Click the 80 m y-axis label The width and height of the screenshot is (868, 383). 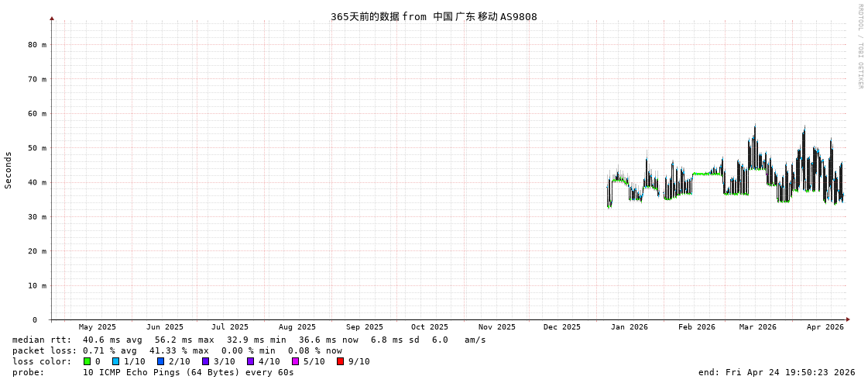tap(37, 45)
